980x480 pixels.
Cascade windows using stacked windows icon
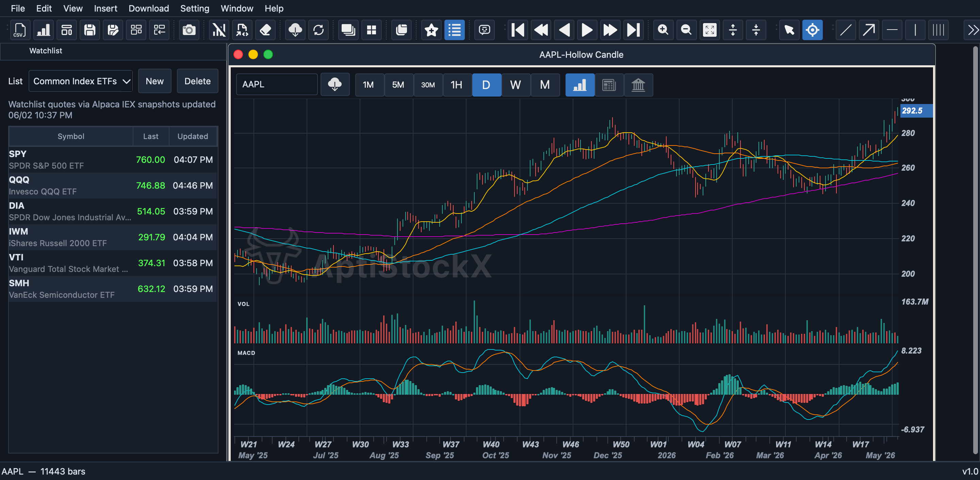pos(348,30)
